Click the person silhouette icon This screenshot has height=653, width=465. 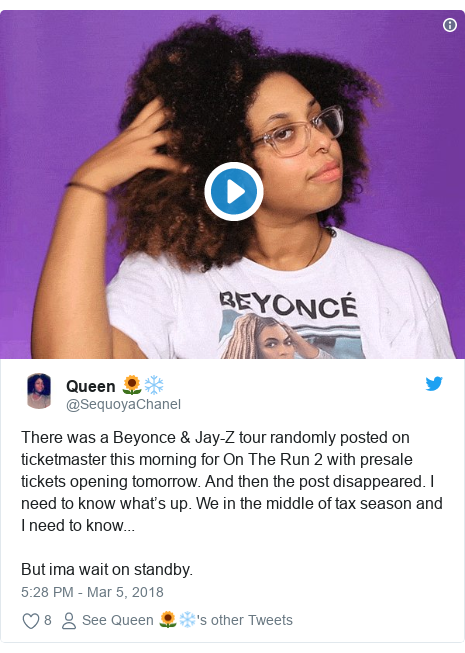(69, 621)
